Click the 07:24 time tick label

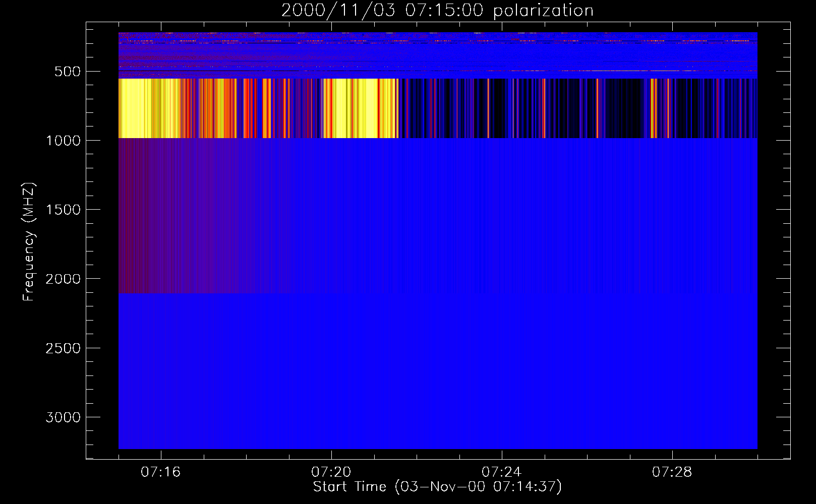(x=502, y=472)
